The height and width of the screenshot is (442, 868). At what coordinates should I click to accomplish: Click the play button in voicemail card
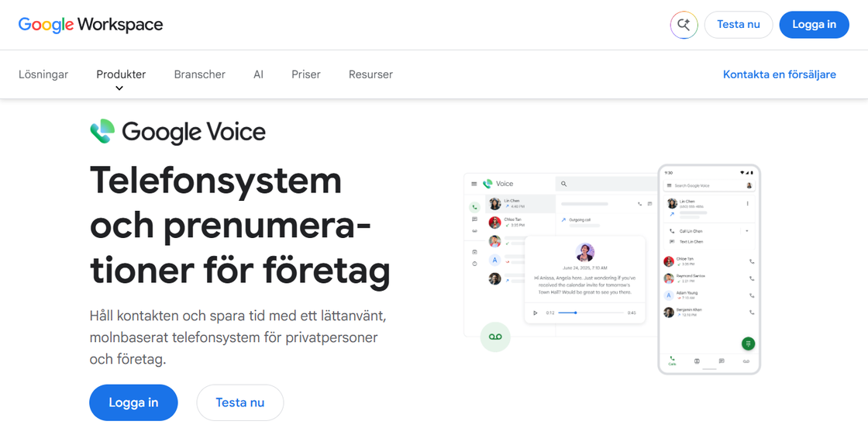point(535,313)
